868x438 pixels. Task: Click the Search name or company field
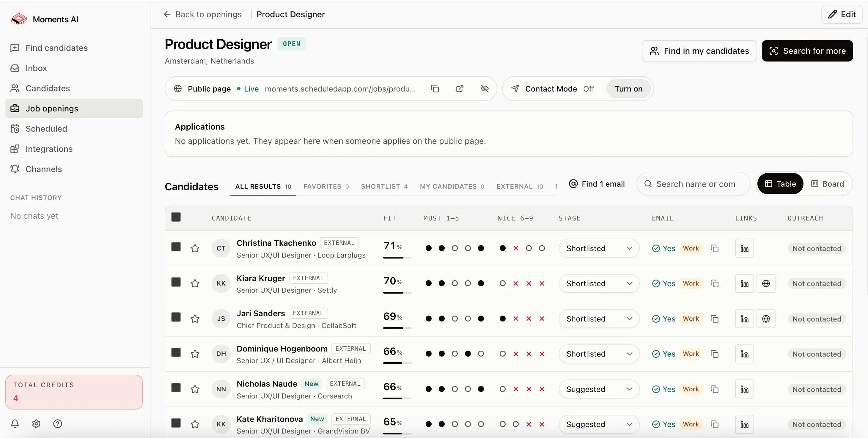click(x=694, y=184)
